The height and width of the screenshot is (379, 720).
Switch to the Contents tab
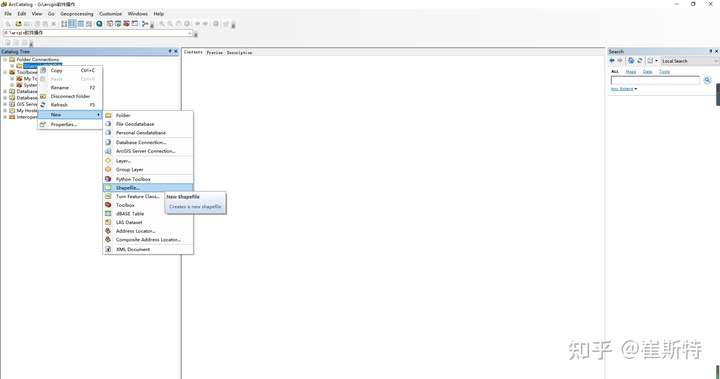[x=193, y=52]
